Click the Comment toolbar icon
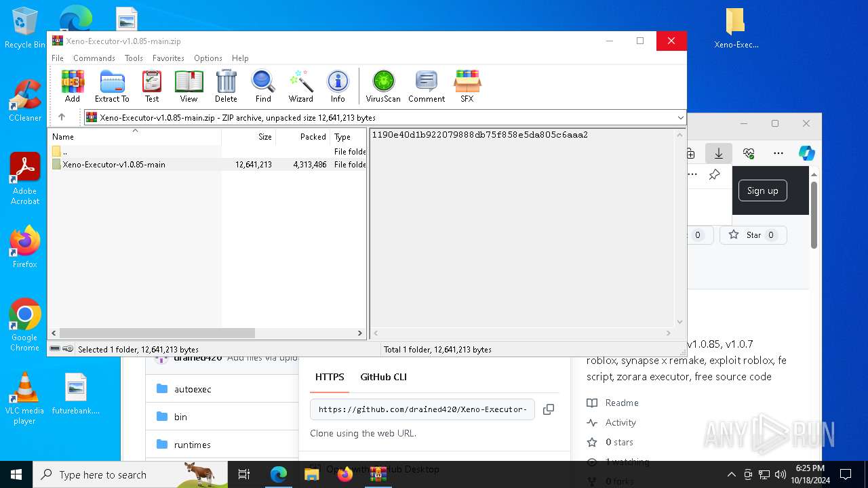The height and width of the screenshot is (488, 868). 427,86
